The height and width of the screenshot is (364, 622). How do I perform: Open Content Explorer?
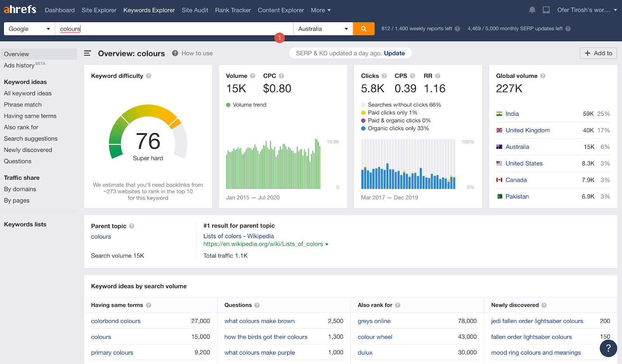tap(281, 10)
